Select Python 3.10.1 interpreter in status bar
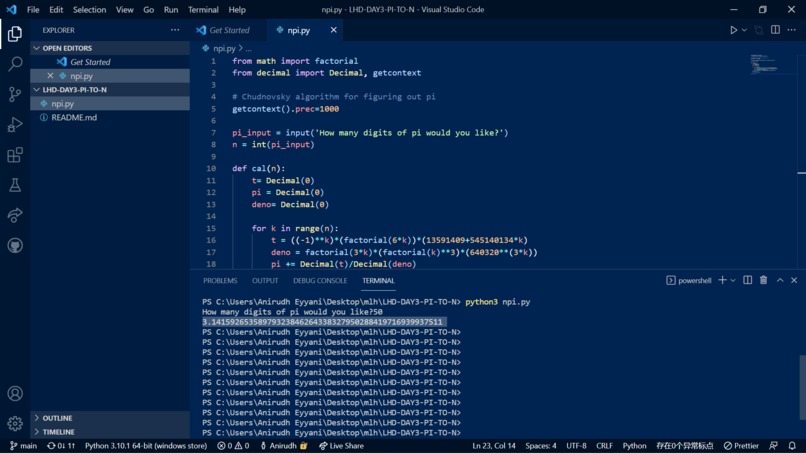806x453 pixels. click(146, 446)
